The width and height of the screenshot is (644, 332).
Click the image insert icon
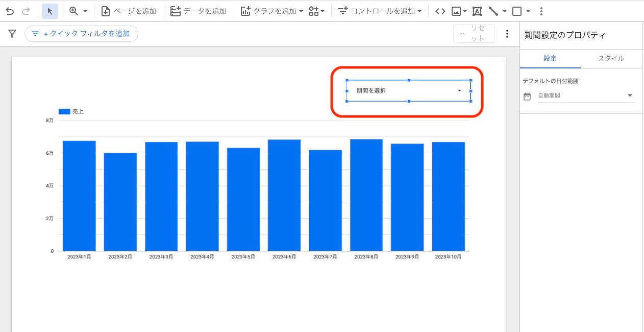point(456,11)
